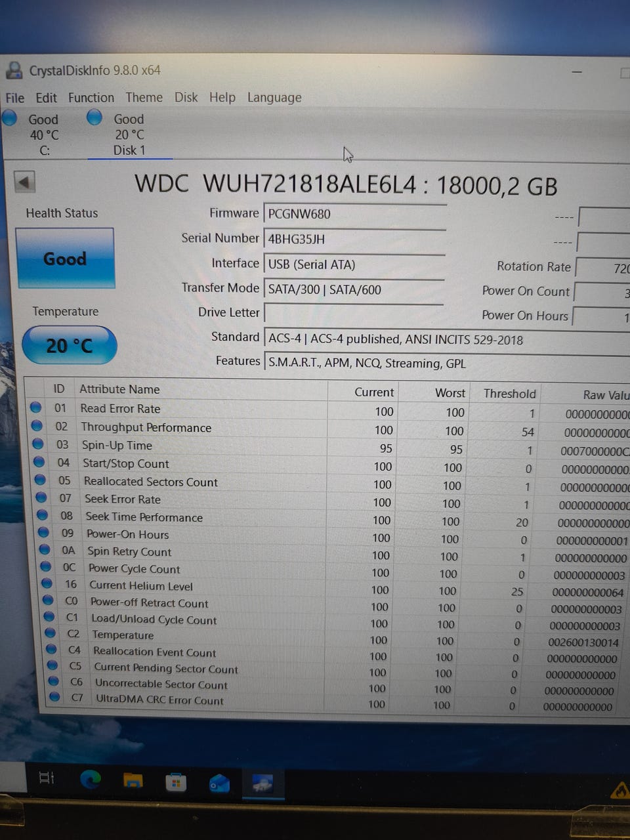
Task: Open Microsoft Edge from the taskbar
Action: coord(91,779)
